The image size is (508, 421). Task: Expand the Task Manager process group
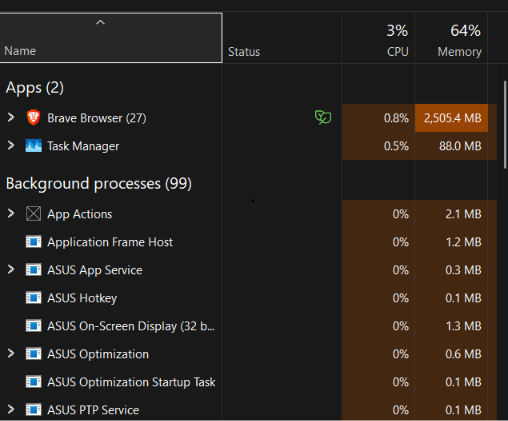[11, 145]
